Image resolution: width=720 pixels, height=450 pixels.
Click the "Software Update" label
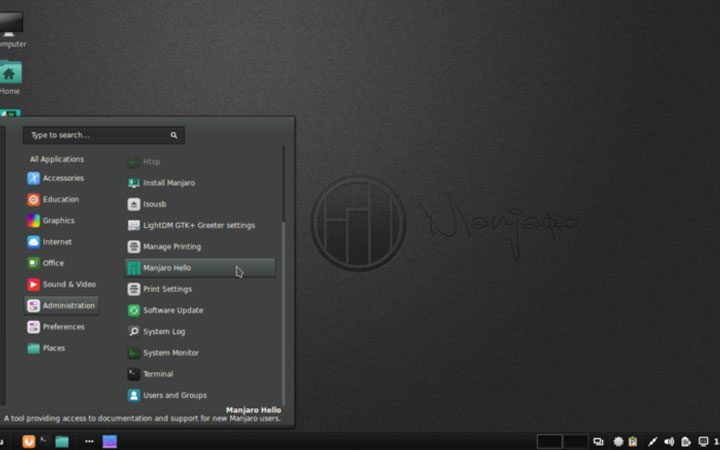tap(173, 310)
